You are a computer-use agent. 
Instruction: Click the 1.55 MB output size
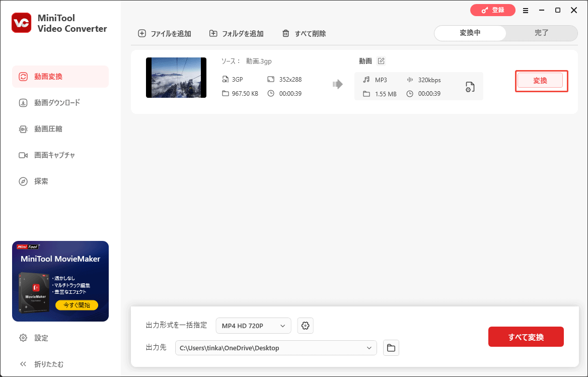pyautogui.click(x=386, y=94)
